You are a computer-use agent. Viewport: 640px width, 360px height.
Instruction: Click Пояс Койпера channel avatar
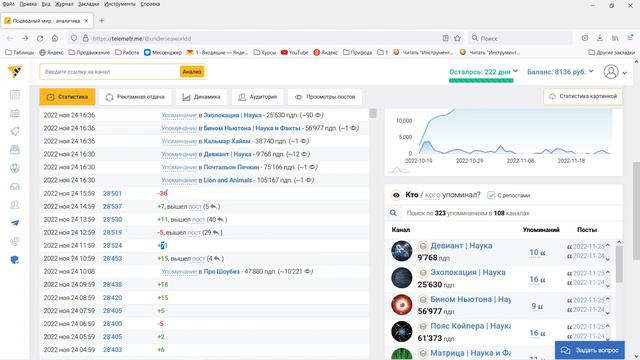(x=402, y=331)
